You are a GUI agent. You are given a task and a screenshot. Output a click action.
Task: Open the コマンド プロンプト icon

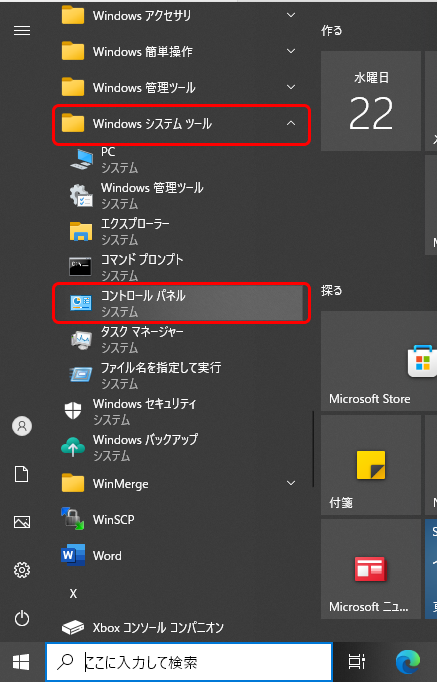pyautogui.click(x=80, y=267)
